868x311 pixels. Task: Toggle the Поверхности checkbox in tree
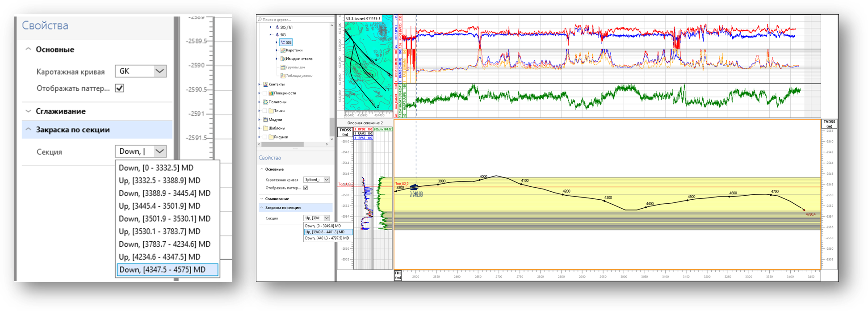point(265,93)
